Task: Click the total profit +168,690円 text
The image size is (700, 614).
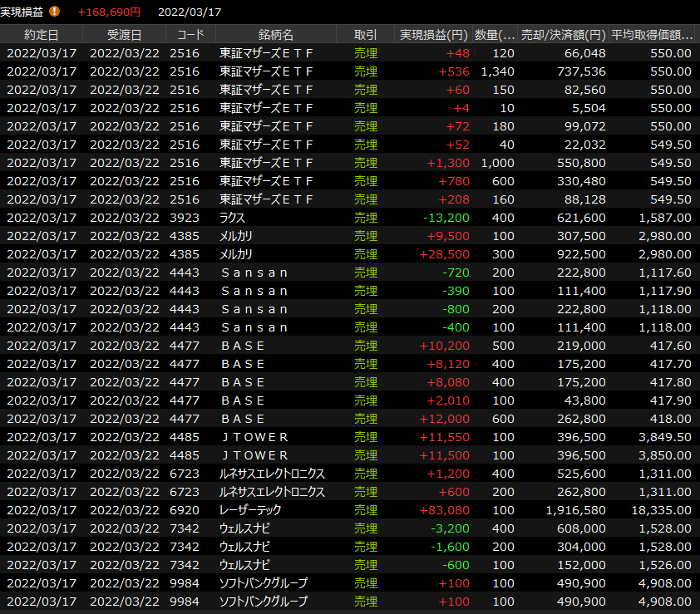Action: coord(109,12)
